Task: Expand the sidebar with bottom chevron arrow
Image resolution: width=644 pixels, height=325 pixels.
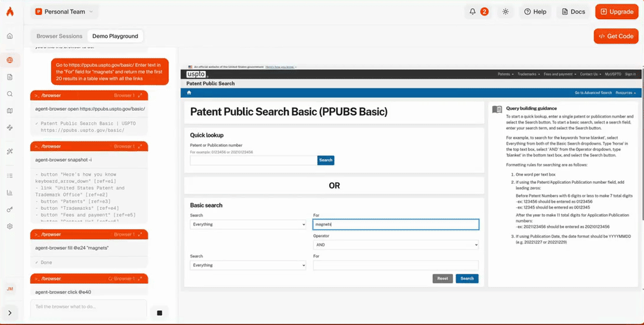Action: pos(9,313)
